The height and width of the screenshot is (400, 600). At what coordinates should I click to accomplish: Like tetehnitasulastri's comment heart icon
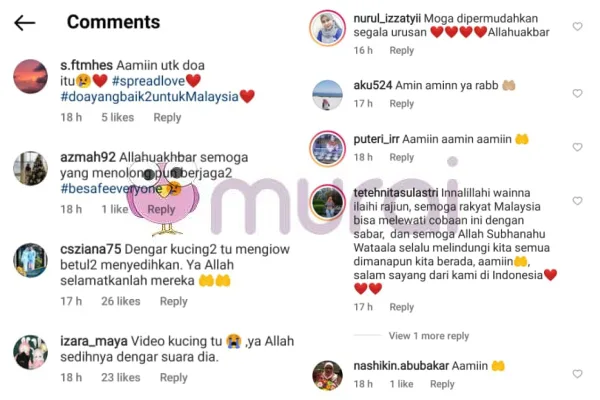(x=577, y=201)
